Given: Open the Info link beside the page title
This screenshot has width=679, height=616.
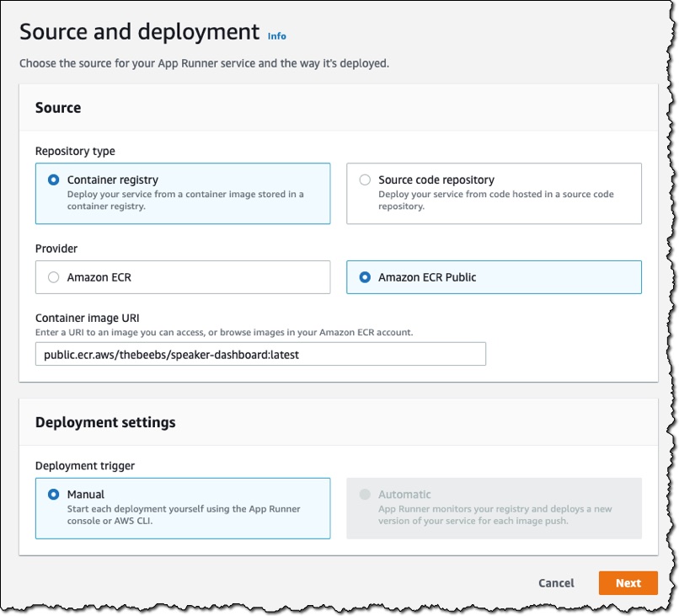Looking at the screenshot, I should click(x=276, y=36).
